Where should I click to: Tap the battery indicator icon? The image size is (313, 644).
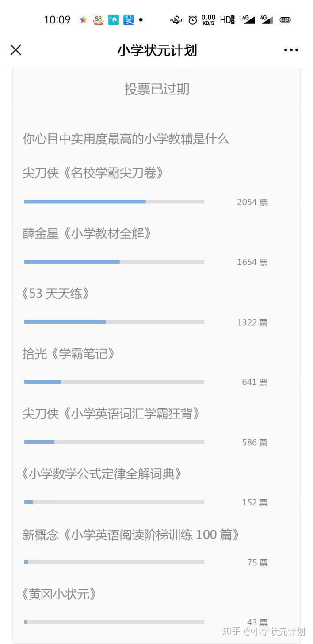[285, 20]
